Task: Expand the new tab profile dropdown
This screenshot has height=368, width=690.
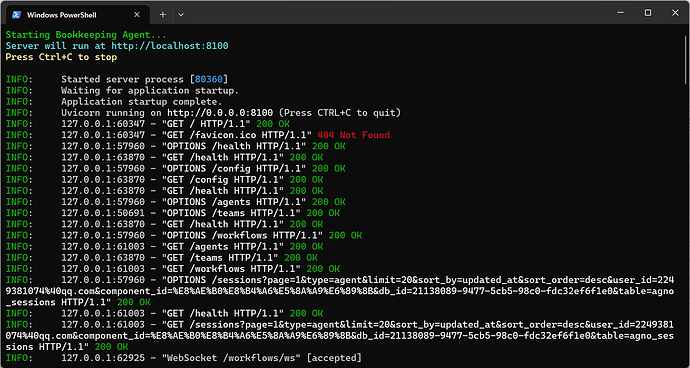Action: point(181,15)
